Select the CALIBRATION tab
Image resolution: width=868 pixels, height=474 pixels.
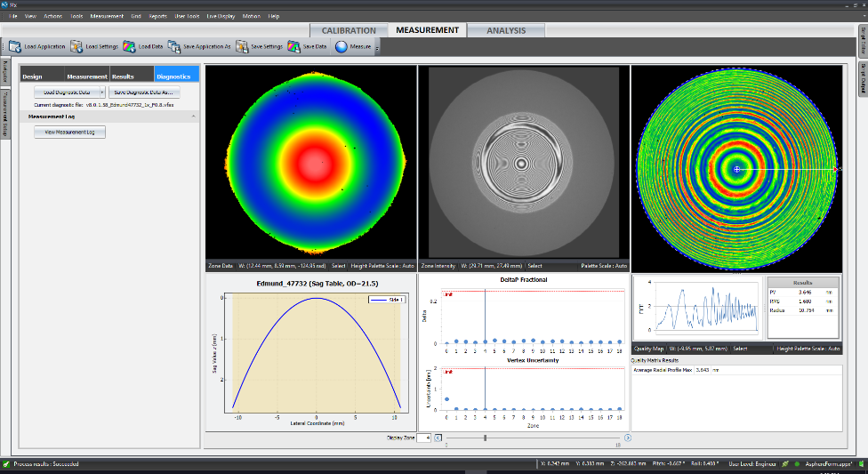[349, 30]
